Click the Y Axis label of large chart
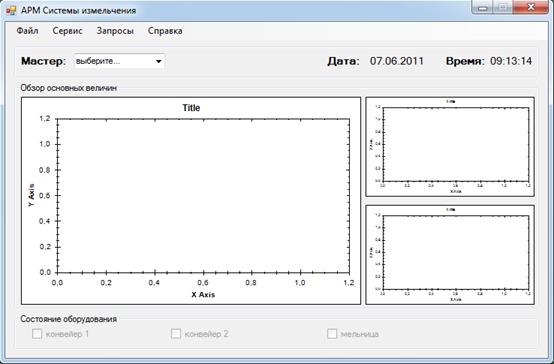 click(31, 195)
